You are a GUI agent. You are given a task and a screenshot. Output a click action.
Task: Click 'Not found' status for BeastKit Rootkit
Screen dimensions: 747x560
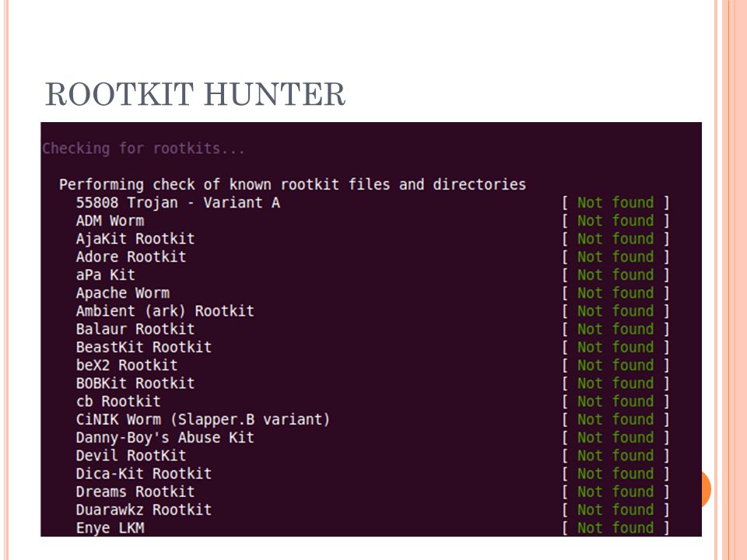[615, 348]
